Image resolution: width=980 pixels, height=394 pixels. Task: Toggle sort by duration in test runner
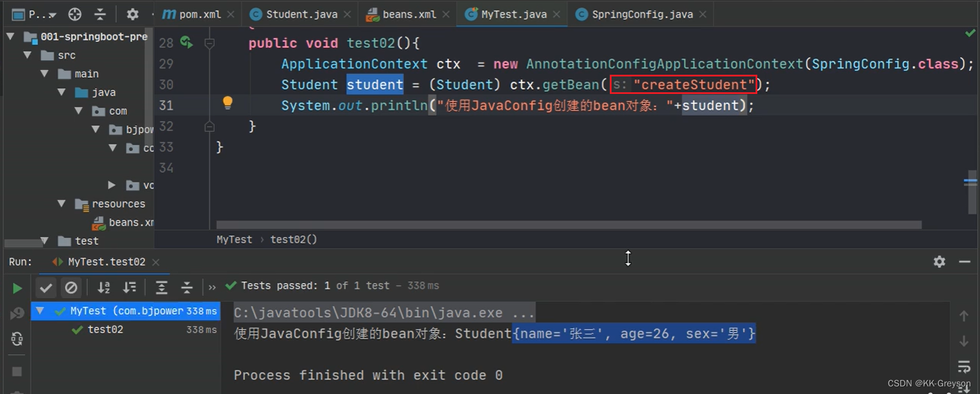[x=129, y=287]
